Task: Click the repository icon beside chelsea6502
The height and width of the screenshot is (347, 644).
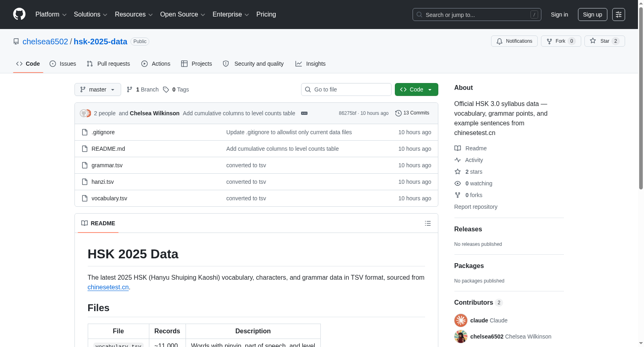Action: click(x=16, y=42)
